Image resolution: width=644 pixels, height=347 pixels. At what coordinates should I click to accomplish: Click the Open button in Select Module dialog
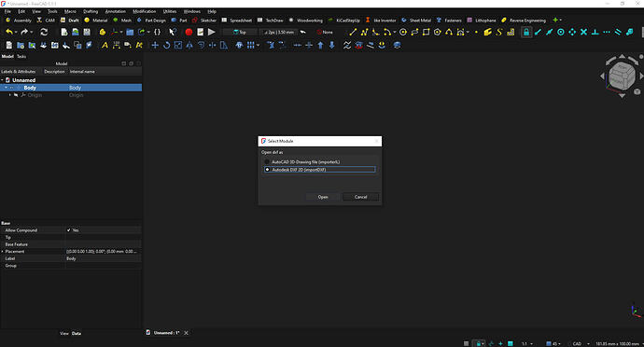[323, 197]
